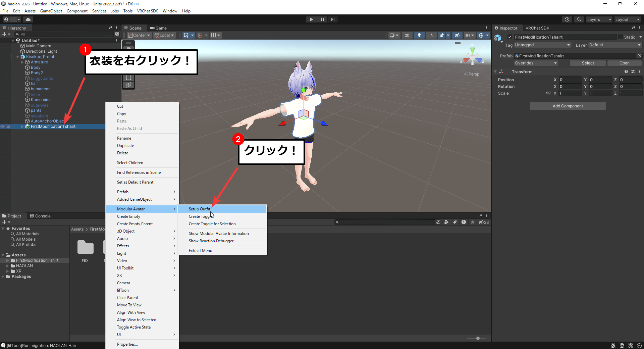Expand the Packages folder in Project
This screenshot has height=349, width=644.
pyautogui.click(x=3, y=277)
